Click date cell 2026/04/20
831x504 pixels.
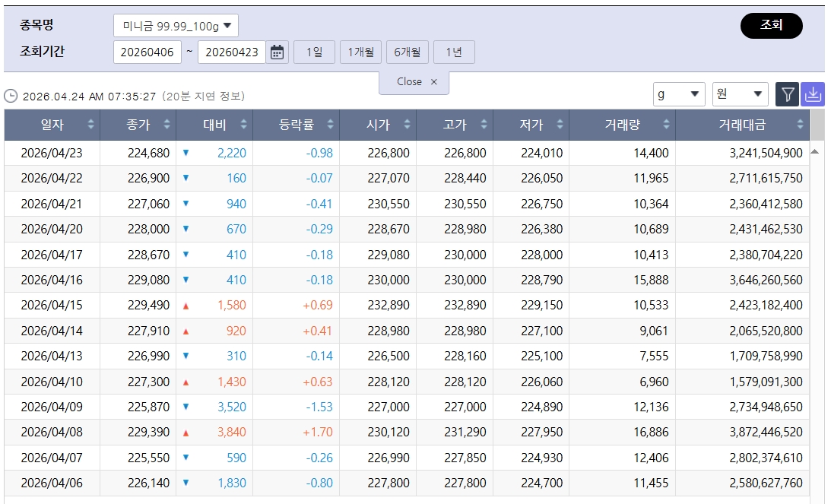coord(52,230)
